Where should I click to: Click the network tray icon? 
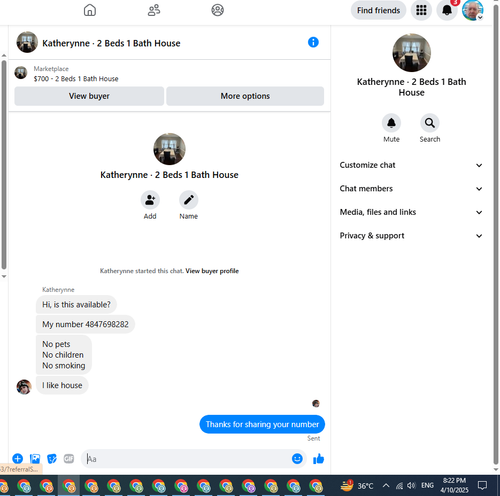399,486
